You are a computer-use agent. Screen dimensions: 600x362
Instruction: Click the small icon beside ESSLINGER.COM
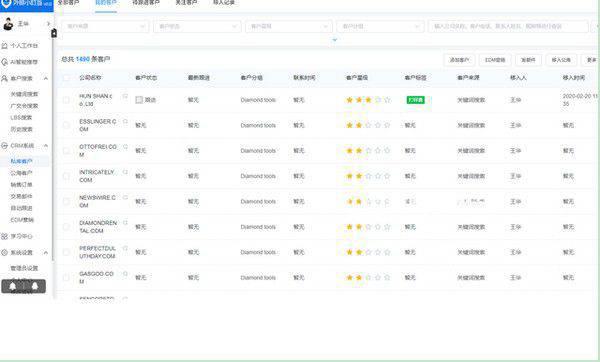click(125, 121)
